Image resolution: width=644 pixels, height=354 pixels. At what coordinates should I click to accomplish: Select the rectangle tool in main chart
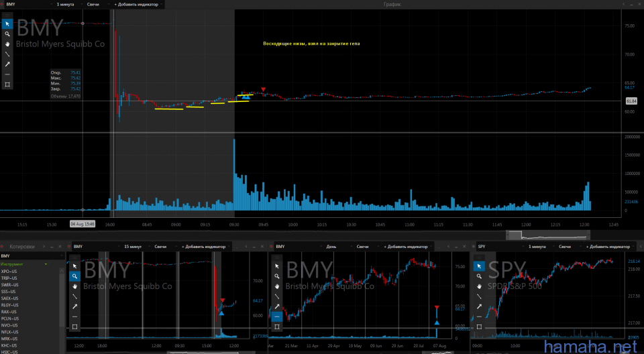point(7,84)
